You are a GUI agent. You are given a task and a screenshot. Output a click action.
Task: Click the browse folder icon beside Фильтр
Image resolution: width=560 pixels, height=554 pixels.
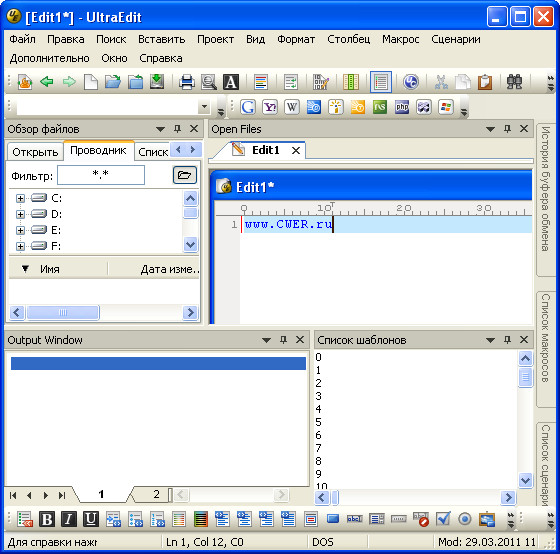[x=185, y=175]
